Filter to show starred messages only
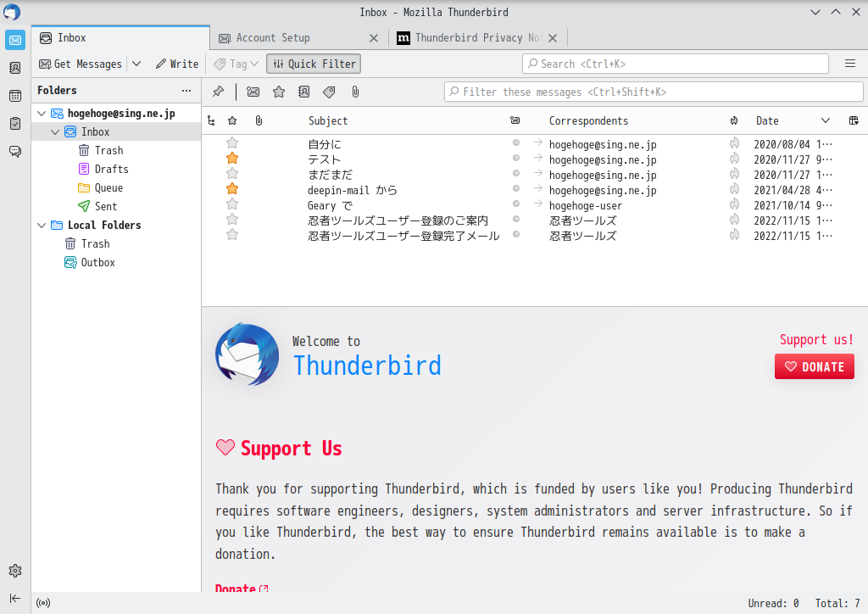Screen dimensions: 868x614 pos(279,92)
